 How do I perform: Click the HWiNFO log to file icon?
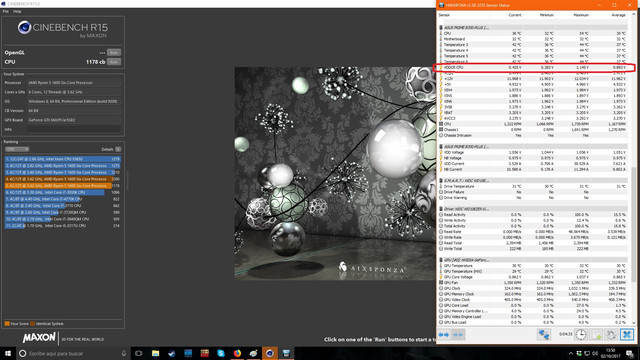click(596, 335)
